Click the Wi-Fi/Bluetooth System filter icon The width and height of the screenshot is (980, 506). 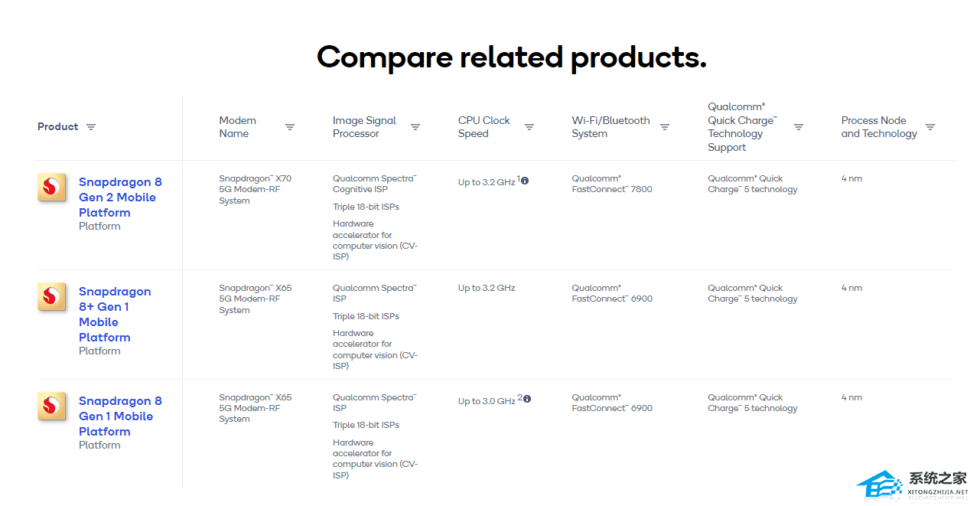coord(665,127)
